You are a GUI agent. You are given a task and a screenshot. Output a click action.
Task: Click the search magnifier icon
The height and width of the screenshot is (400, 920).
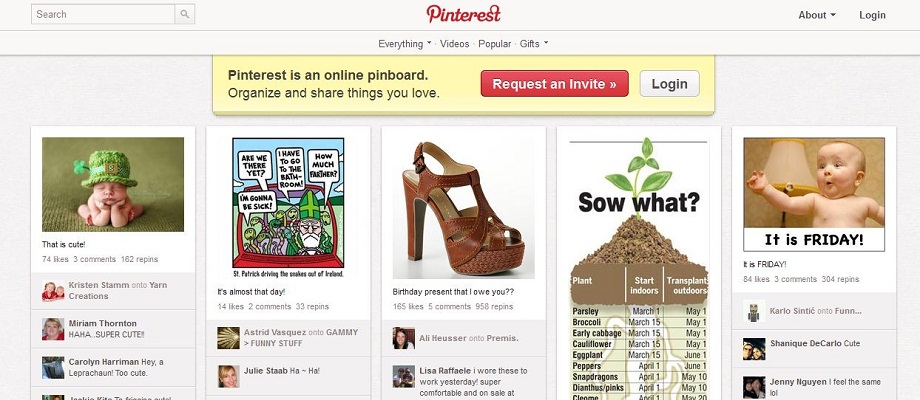pos(185,14)
